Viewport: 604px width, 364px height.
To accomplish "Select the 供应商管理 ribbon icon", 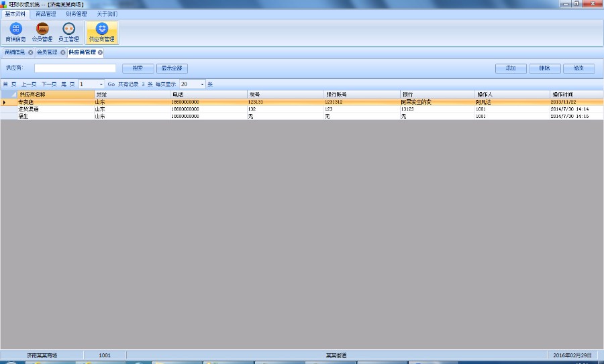I will pos(101,32).
